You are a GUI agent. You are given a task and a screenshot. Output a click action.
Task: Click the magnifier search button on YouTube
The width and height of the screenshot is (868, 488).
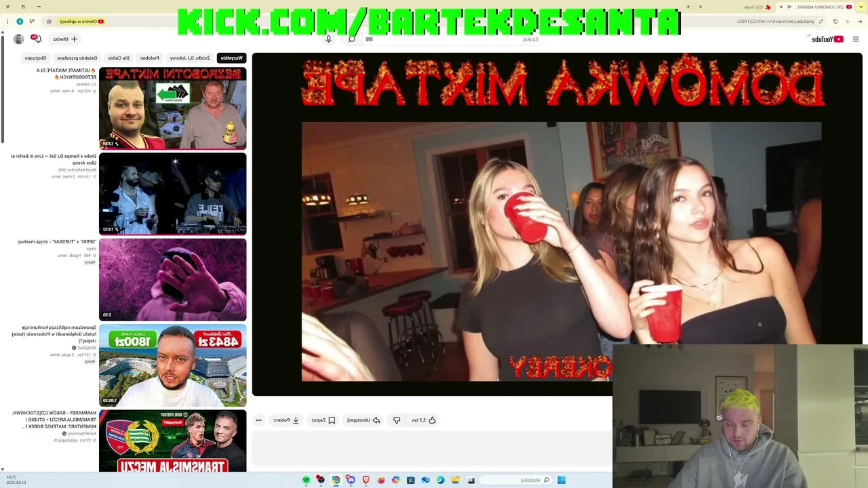[x=351, y=39]
